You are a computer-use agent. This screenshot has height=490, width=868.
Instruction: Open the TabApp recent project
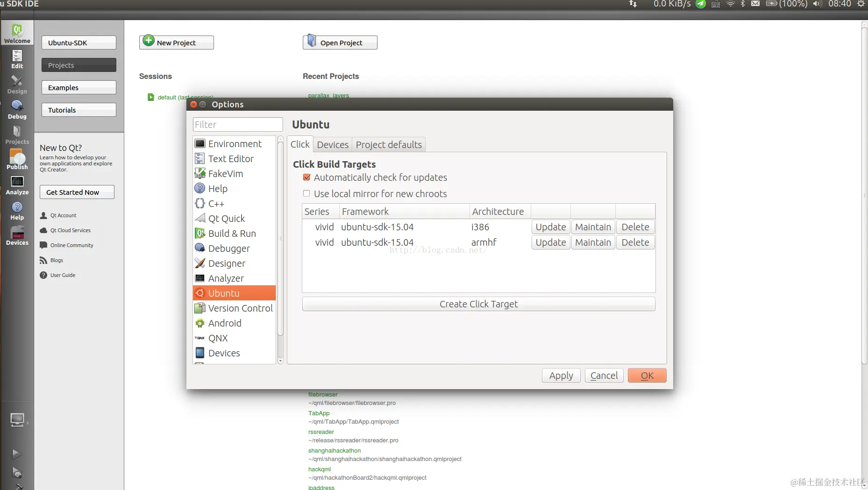319,413
